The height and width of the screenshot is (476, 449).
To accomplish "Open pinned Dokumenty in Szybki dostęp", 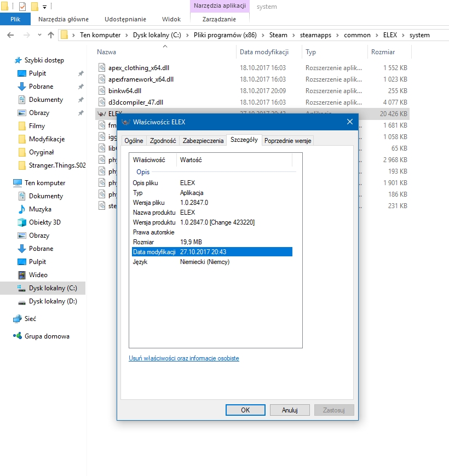I will pyautogui.click(x=46, y=100).
